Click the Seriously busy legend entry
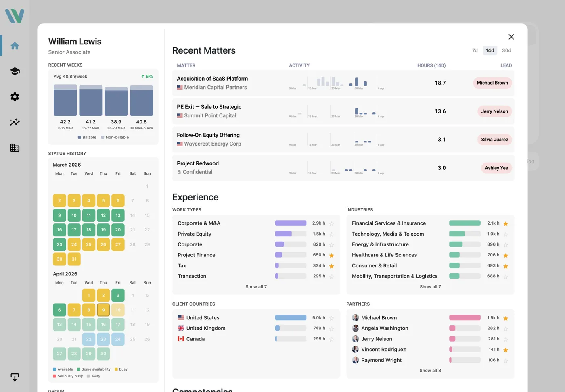Image resolution: width=565 pixels, height=392 pixels. [x=68, y=376]
